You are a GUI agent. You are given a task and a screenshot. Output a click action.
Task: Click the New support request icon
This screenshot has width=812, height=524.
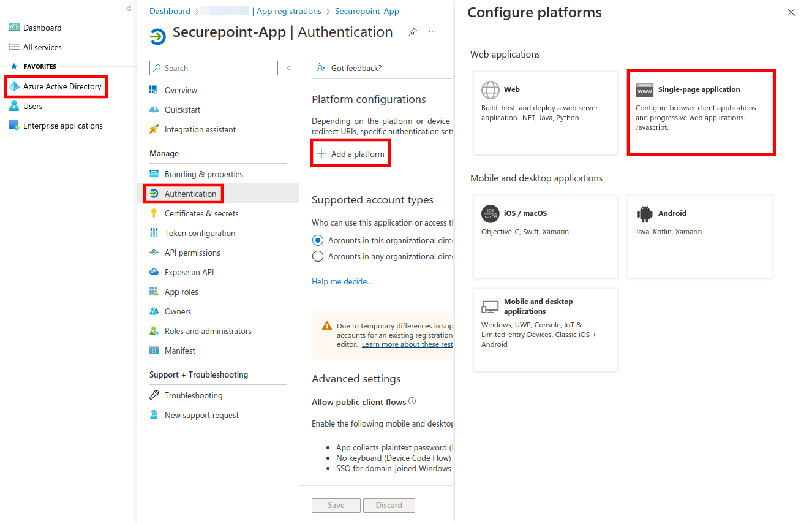point(154,415)
